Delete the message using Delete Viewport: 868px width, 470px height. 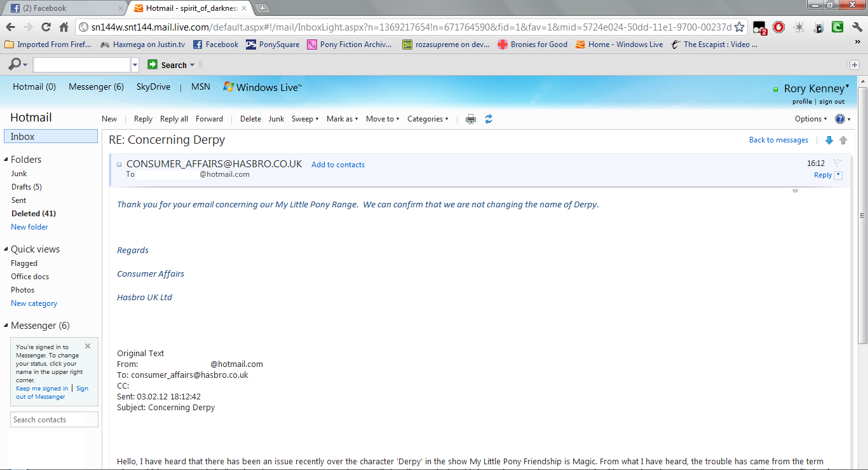(250, 119)
